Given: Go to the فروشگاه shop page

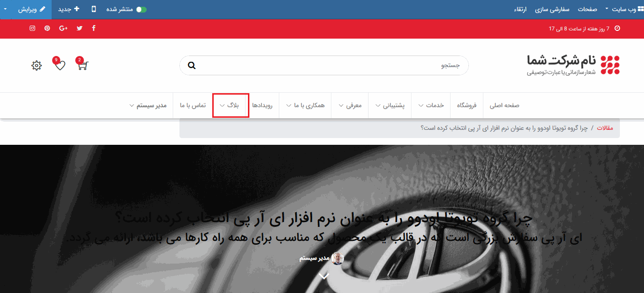Looking at the screenshot, I should coord(467,105).
